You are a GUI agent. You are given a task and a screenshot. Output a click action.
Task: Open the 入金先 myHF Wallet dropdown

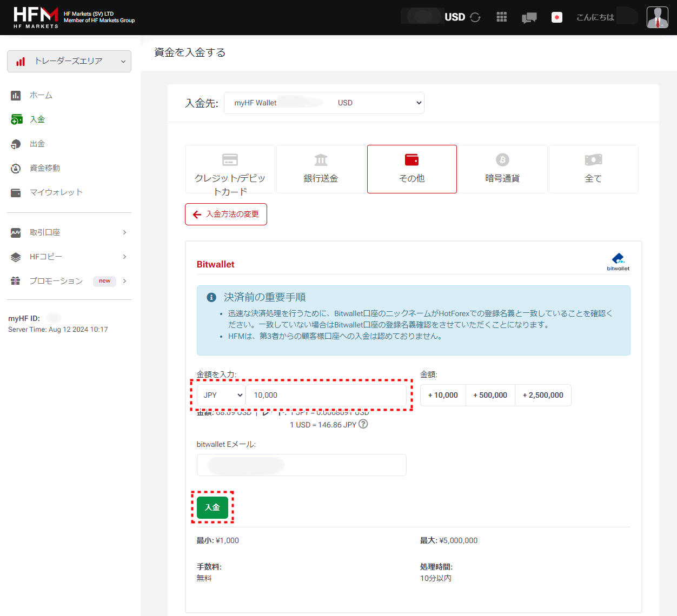pyautogui.click(x=324, y=103)
